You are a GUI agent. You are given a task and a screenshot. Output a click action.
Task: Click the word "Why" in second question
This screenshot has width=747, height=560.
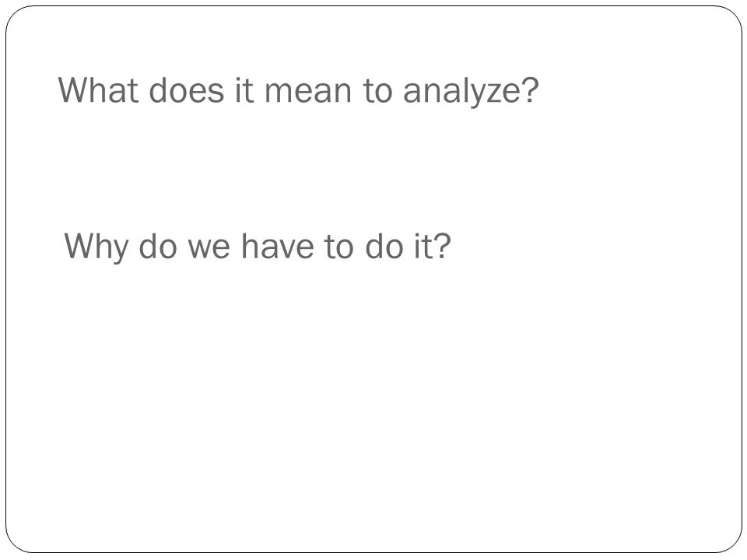click(96, 247)
